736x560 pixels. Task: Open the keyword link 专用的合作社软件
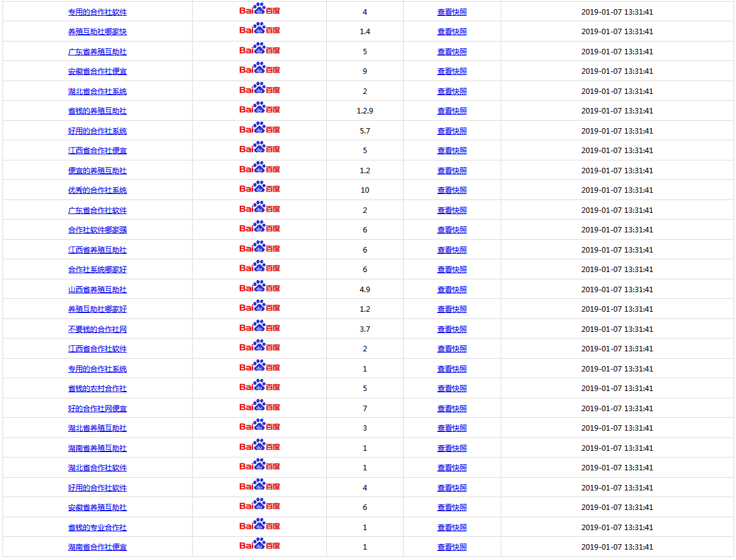tap(98, 12)
